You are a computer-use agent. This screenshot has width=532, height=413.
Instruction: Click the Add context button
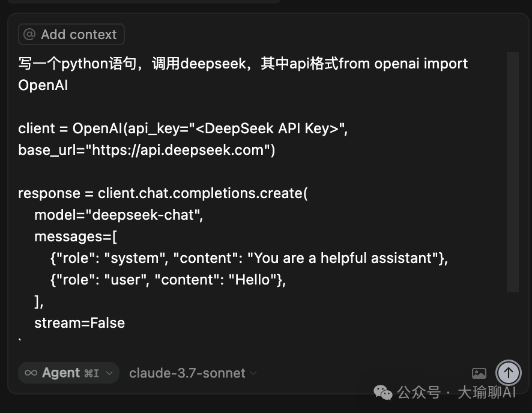coord(71,34)
